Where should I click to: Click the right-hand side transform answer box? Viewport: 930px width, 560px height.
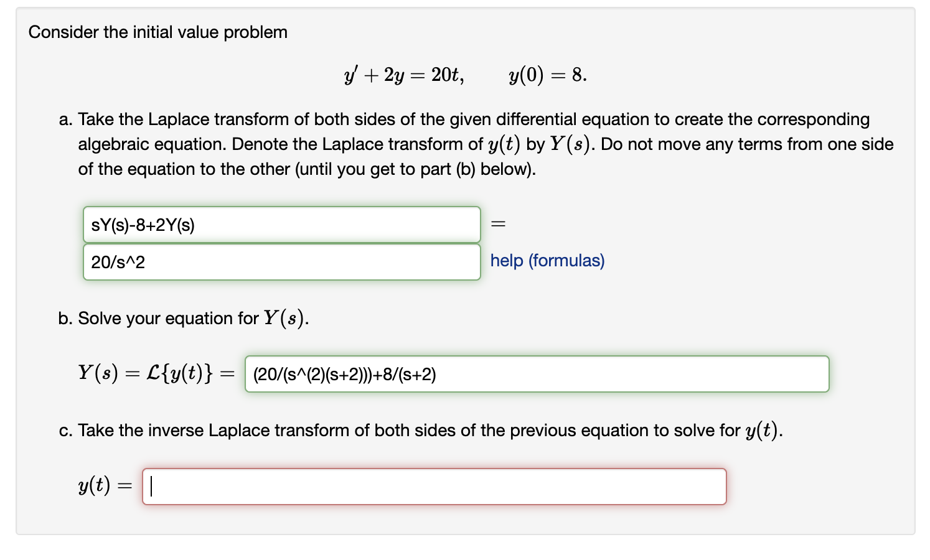pyautogui.click(x=281, y=261)
